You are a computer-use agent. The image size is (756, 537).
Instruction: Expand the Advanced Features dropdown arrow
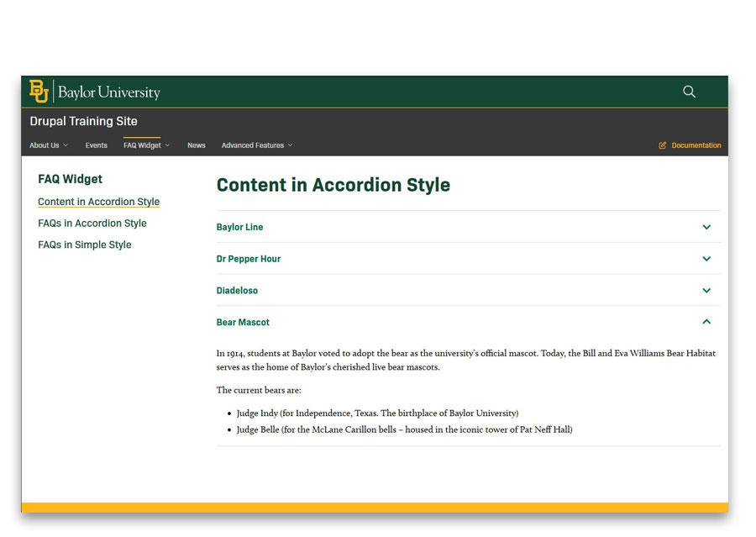point(291,145)
